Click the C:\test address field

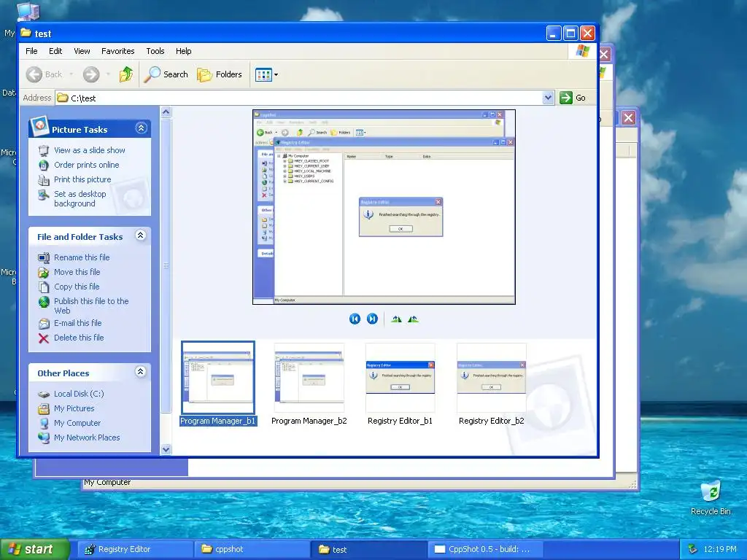click(298, 98)
